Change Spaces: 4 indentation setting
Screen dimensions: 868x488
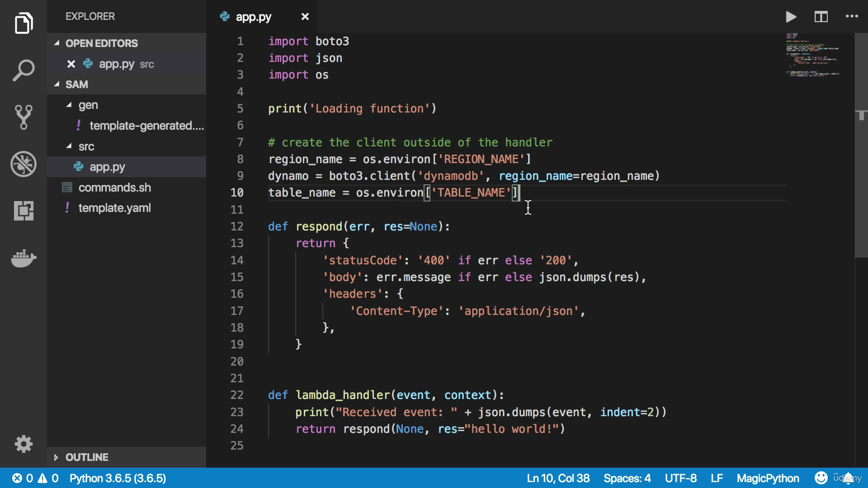pos(627,478)
